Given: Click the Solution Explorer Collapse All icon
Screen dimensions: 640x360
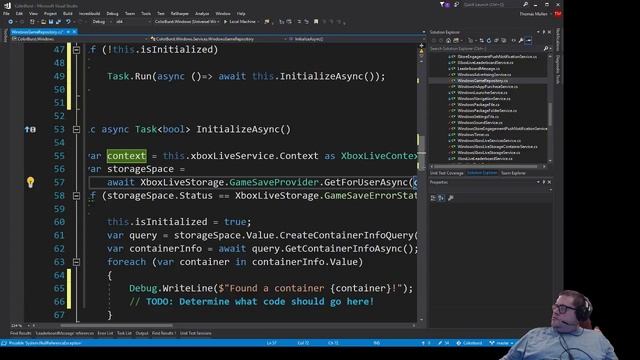Looking at the screenshot, I should (x=496, y=40).
